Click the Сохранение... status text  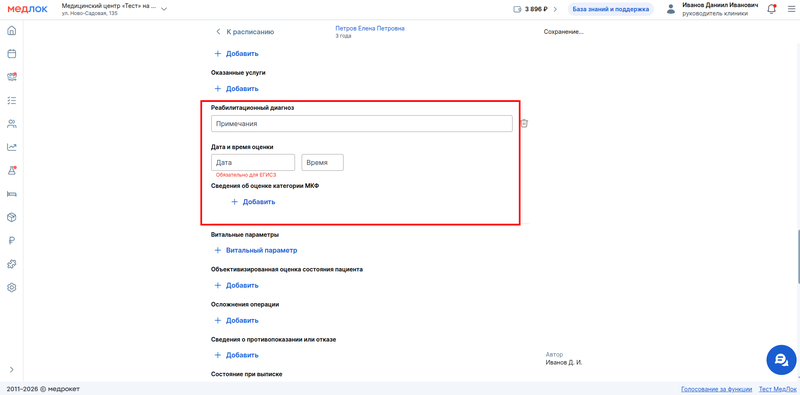pos(564,32)
